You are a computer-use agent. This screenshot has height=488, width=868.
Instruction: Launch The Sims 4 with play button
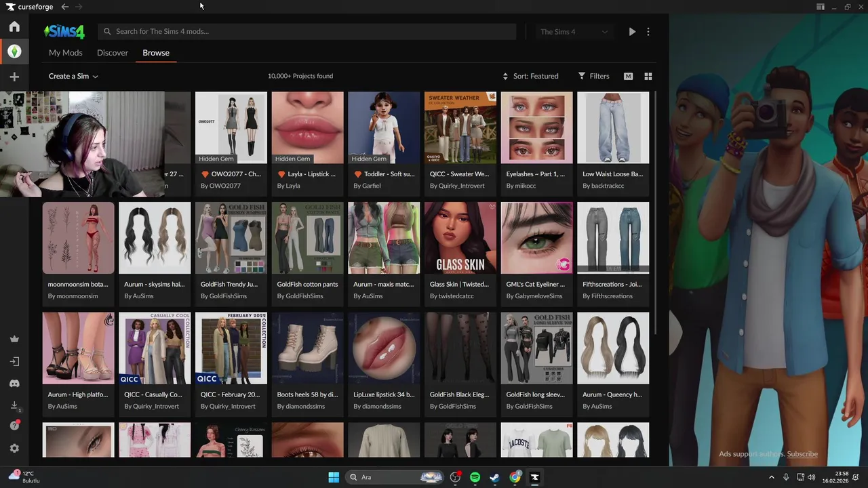pos(632,31)
